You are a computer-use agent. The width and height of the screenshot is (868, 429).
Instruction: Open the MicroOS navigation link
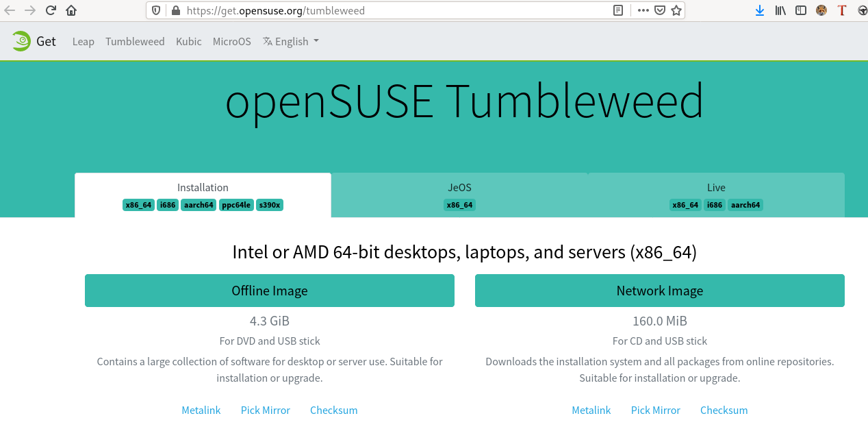click(x=232, y=41)
